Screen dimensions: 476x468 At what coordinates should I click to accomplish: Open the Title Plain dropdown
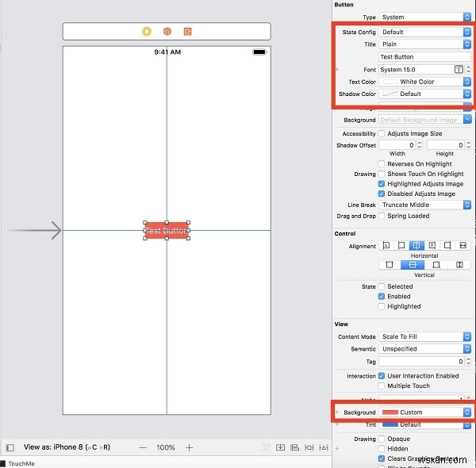tap(424, 44)
